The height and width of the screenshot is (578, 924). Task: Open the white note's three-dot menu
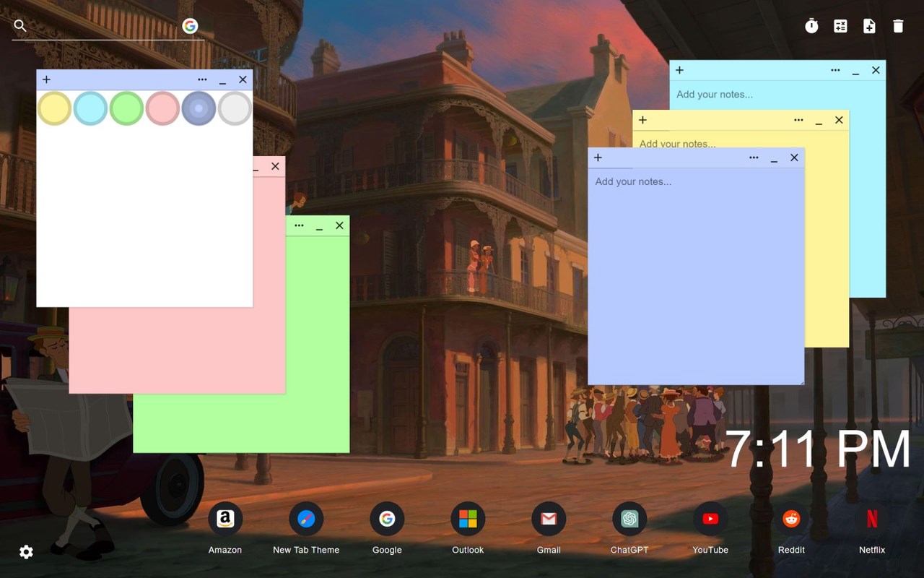(202, 79)
